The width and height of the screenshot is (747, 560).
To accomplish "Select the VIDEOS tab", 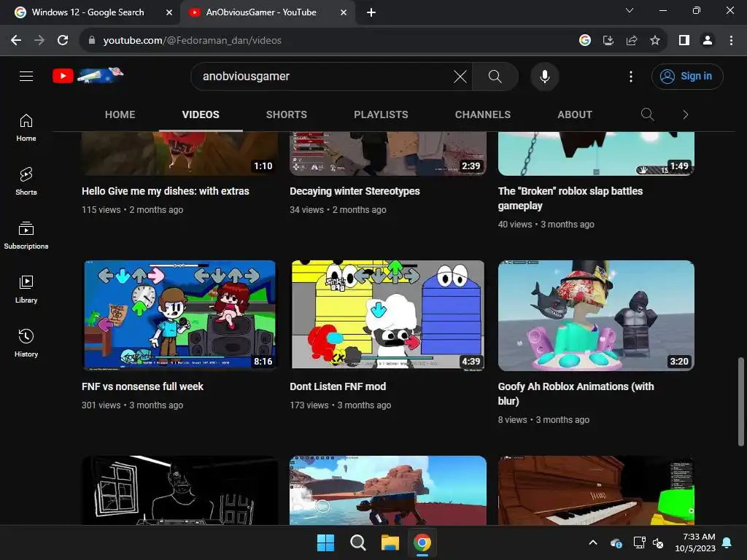I will point(201,114).
